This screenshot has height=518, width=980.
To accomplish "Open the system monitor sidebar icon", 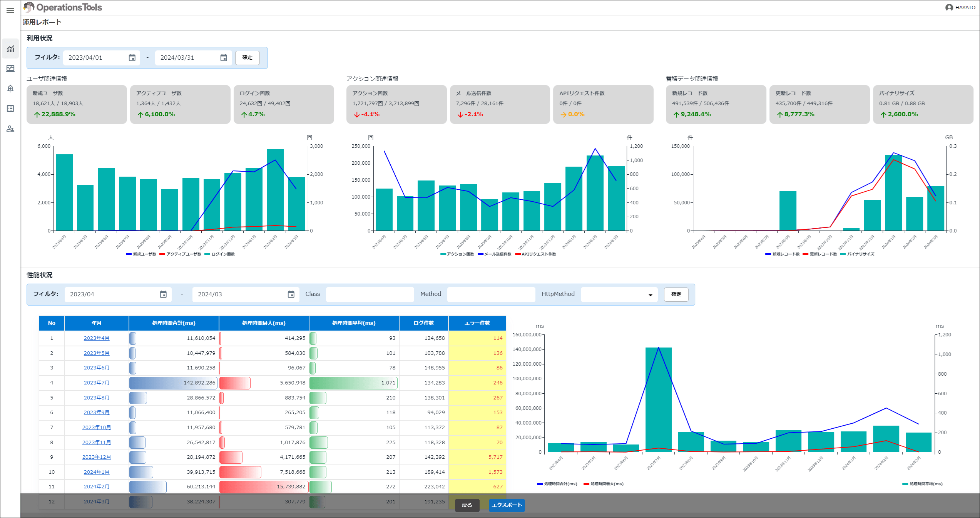I will [10, 69].
